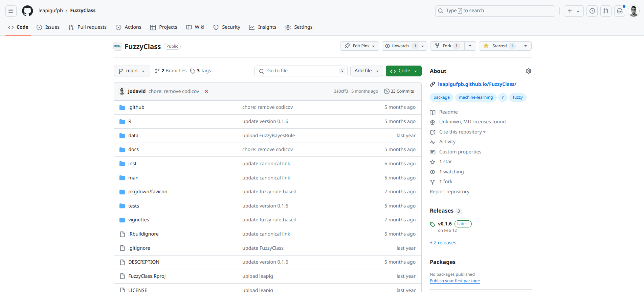644x292 pixels.
Task: Expand the Add file dropdown
Action: (x=367, y=71)
